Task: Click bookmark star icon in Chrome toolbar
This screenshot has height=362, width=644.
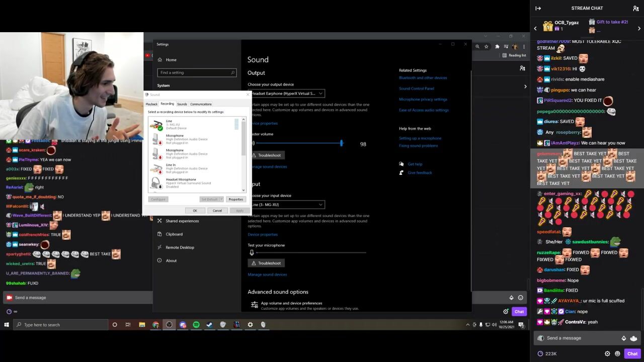Action: click(x=486, y=47)
